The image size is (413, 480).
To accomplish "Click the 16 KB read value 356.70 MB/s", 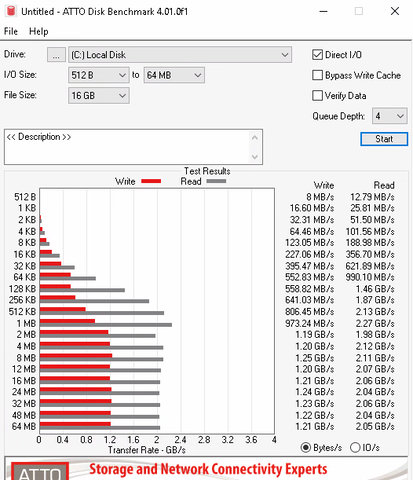I will point(370,254).
